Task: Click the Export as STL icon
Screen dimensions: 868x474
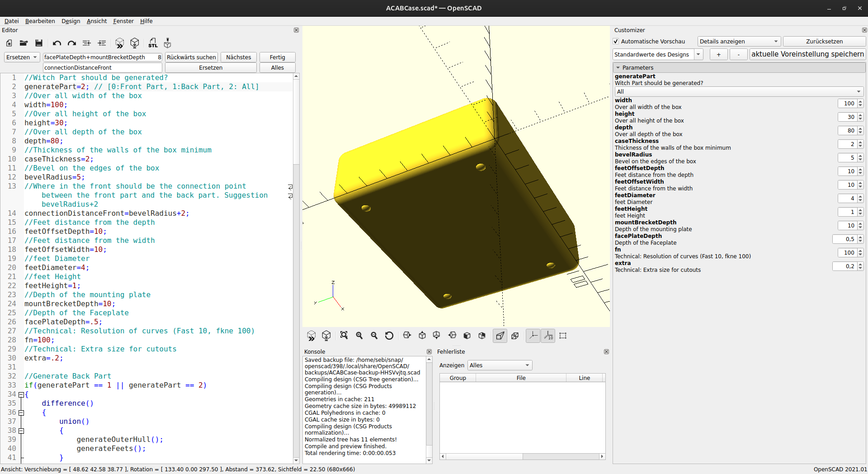Action: click(153, 43)
